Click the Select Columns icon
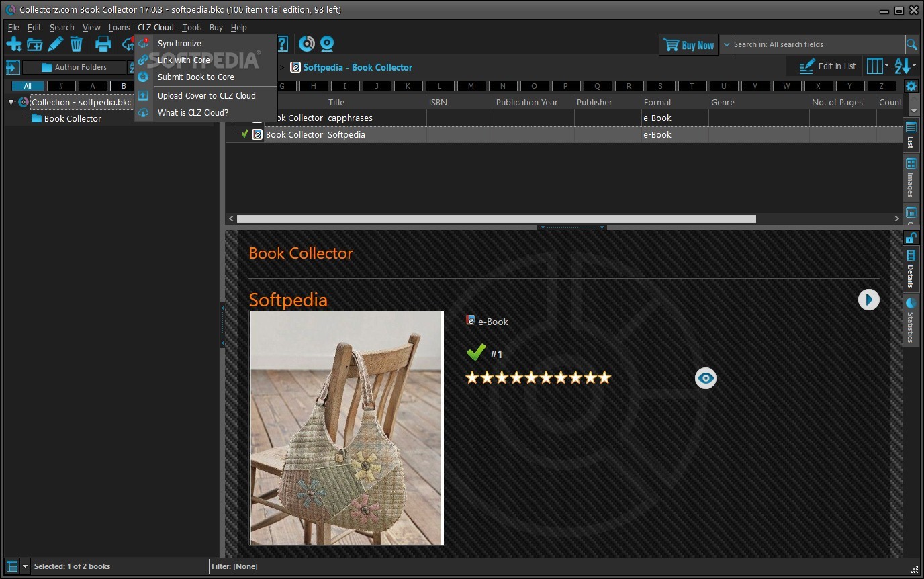Image resolution: width=924 pixels, height=579 pixels. (874, 66)
